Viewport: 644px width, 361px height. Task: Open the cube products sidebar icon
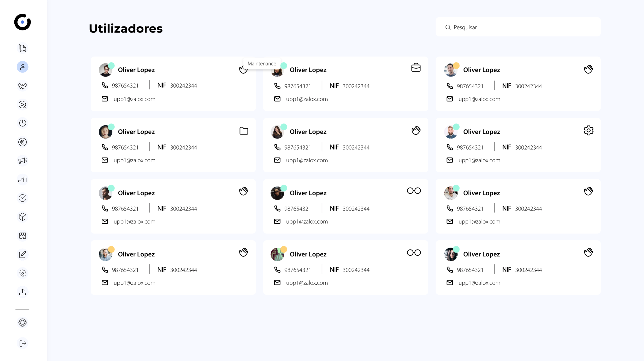[x=22, y=217]
